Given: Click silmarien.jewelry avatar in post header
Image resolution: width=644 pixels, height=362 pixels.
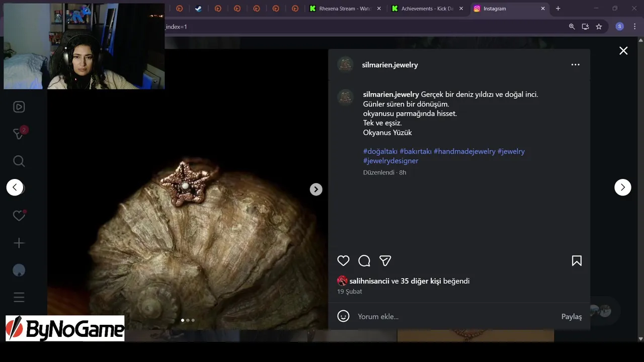Looking at the screenshot, I should (x=345, y=64).
